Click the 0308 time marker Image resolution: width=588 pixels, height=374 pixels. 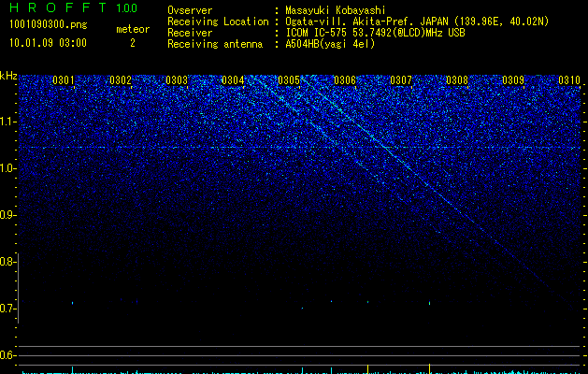point(457,80)
